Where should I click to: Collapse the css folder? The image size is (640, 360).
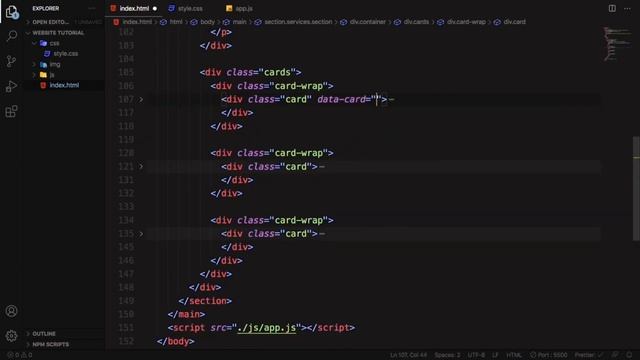click(54, 43)
